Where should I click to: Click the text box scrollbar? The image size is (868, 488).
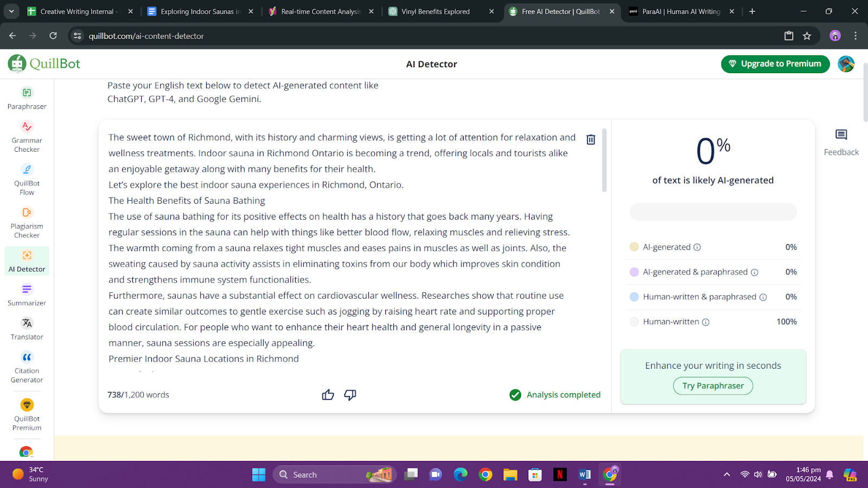click(x=604, y=160)
